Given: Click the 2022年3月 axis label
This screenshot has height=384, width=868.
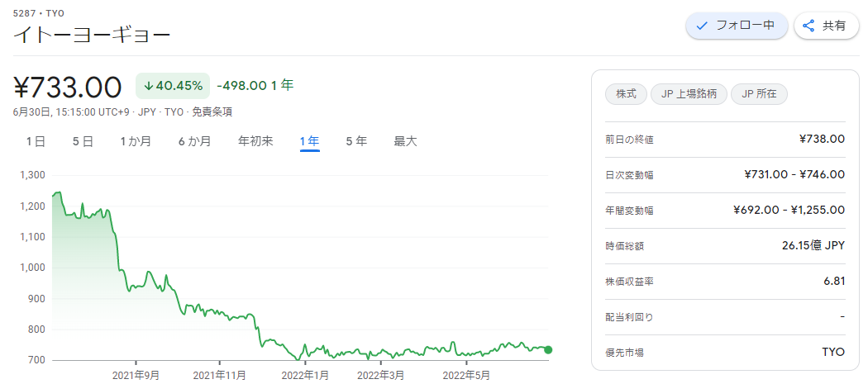Looking at the screenshot, I should [381, 375].
